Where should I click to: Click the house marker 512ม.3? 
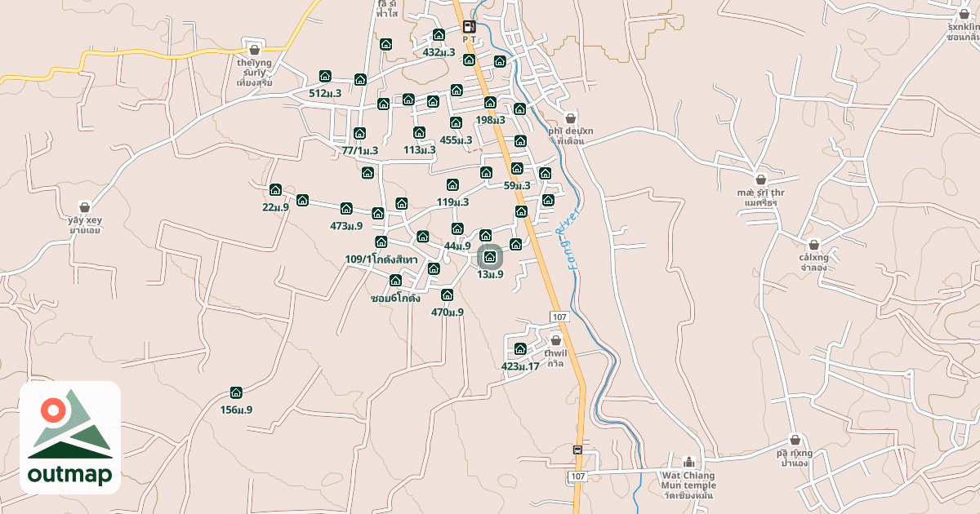coord(325,76)
